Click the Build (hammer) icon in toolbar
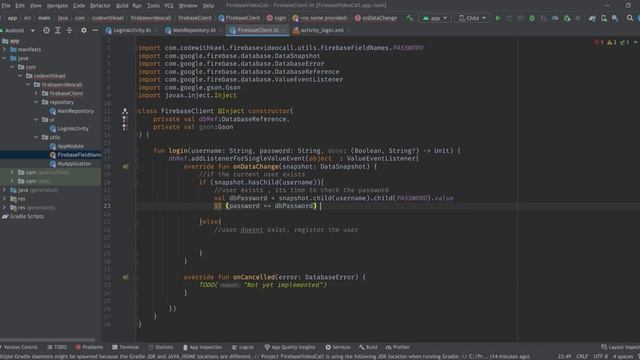640x360 pixels. (409, 18)
